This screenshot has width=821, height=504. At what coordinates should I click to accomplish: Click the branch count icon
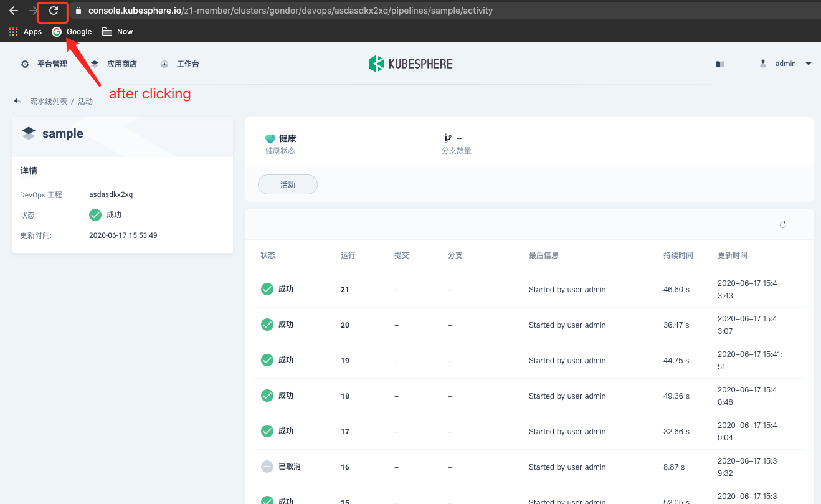(x=447, y=138)
